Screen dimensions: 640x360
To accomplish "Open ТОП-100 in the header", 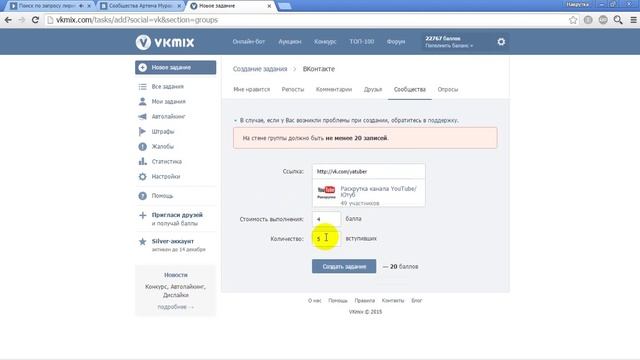I will click(362, 42).
